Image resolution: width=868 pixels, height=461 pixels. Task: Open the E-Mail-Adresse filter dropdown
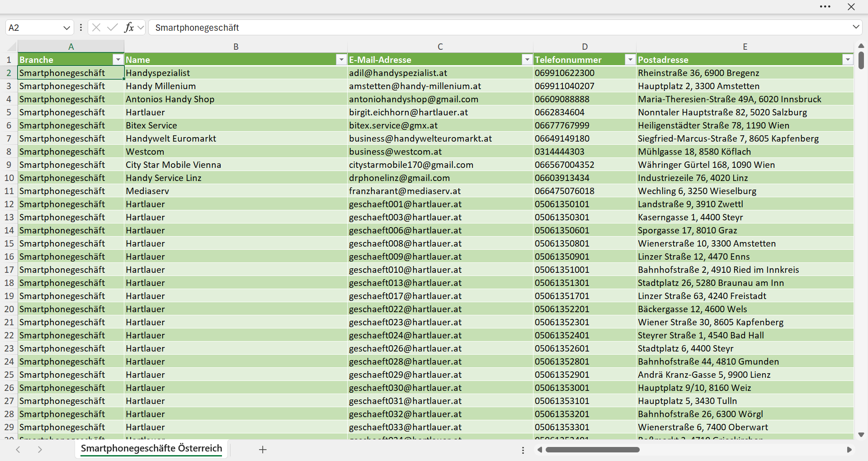pos(527,60)
